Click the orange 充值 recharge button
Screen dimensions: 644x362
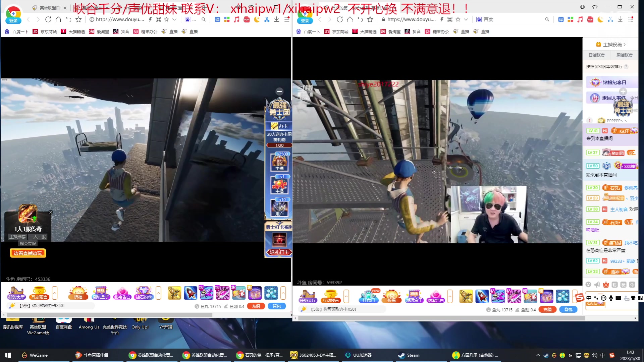coord(256,306)
